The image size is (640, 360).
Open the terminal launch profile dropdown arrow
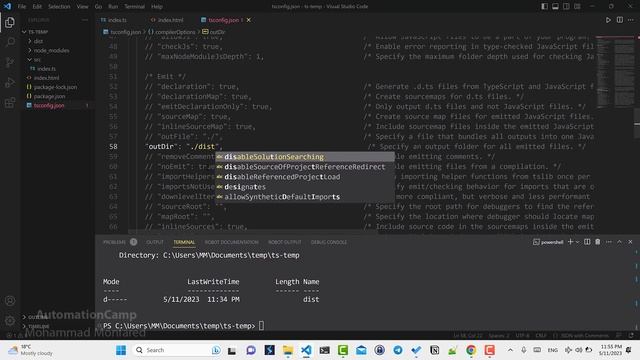tap(577, 242)
